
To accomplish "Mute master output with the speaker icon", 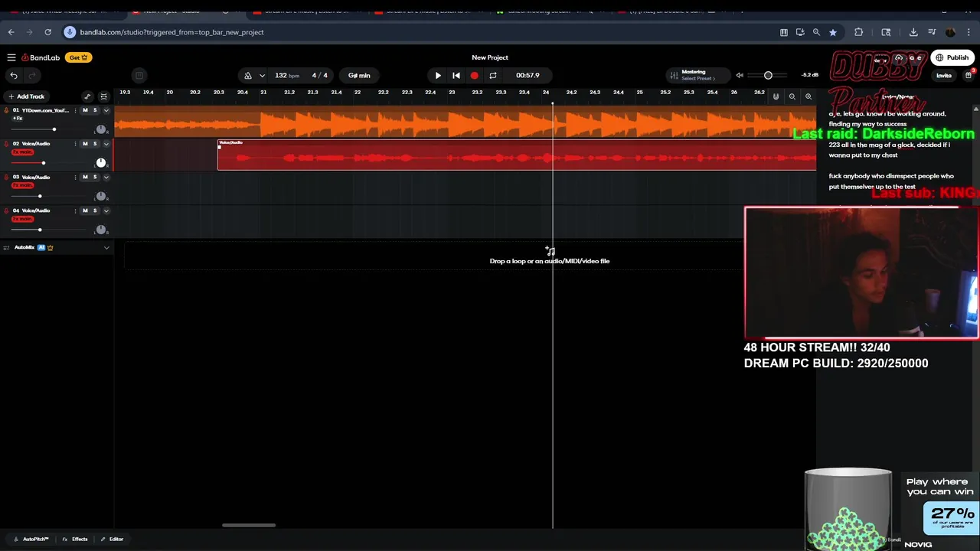I will click(x=740, y=75).
